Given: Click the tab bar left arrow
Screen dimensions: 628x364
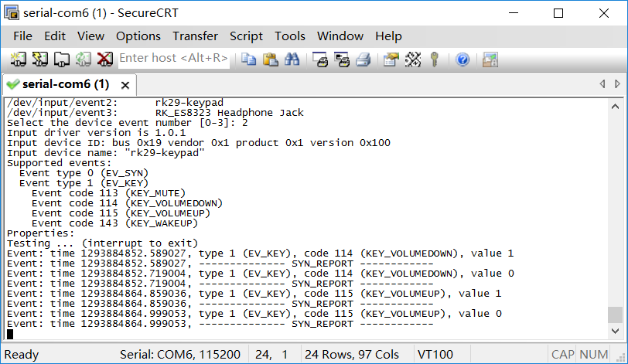Looking at the screenshot, I should [x=602, y=84].
